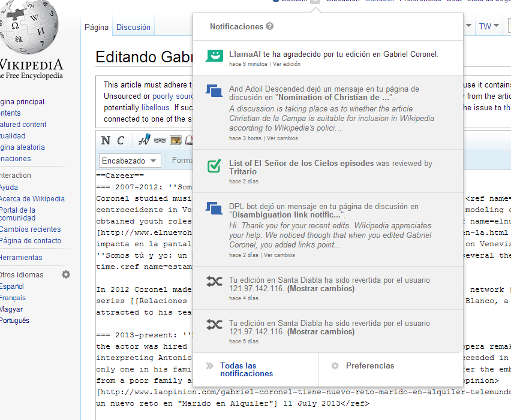Click Mostrar cambios on the 'hace 5 días' revert
Screen dimensions: 511x420
pyautogui.click(x=321, y=332)
